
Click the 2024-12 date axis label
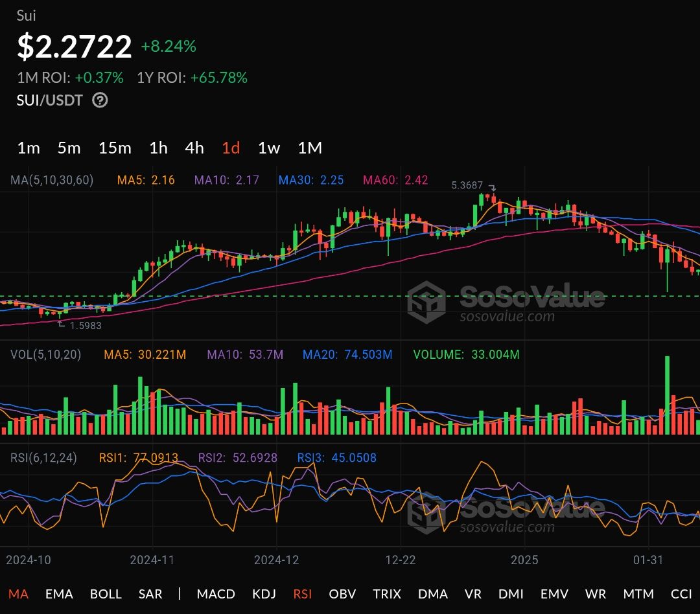pyautogui.click(x=276, y=560)
